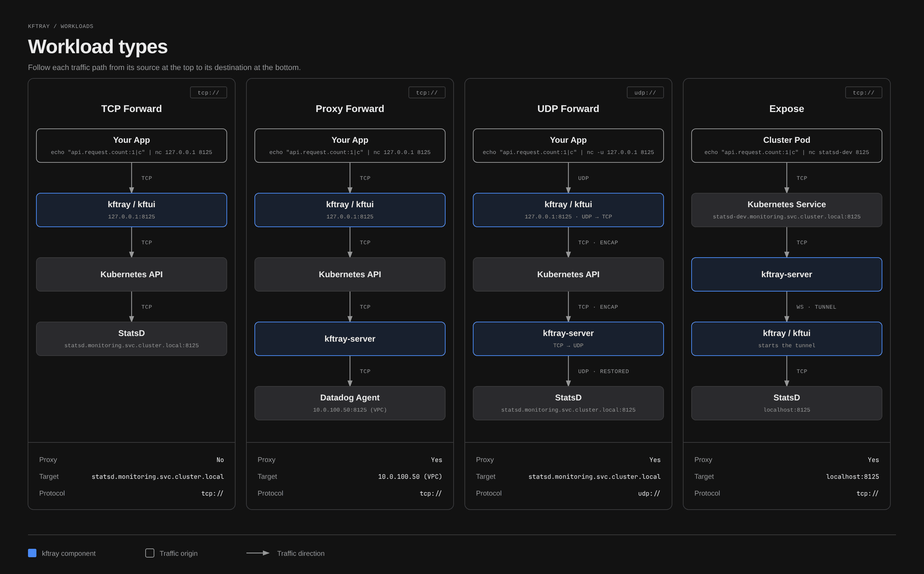Viewport: 924px width, 574px height.
Task: Select the kftray-server node in Expose card
Action: [x=786, y=274]
